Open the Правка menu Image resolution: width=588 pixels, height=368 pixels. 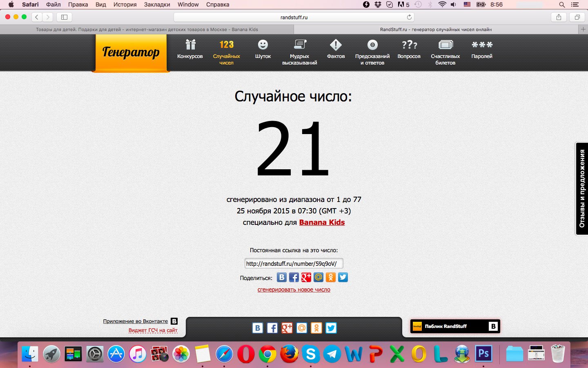point(78,4)
